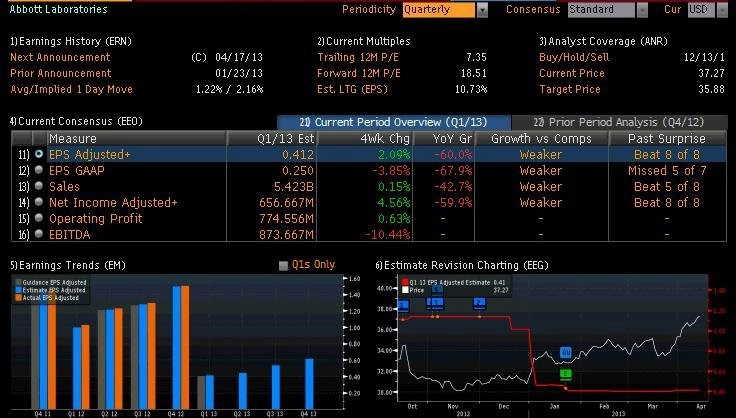This screenshot has height=418, width=736.
Task: Click the Growth vs Comps column header
Action: 541,138
